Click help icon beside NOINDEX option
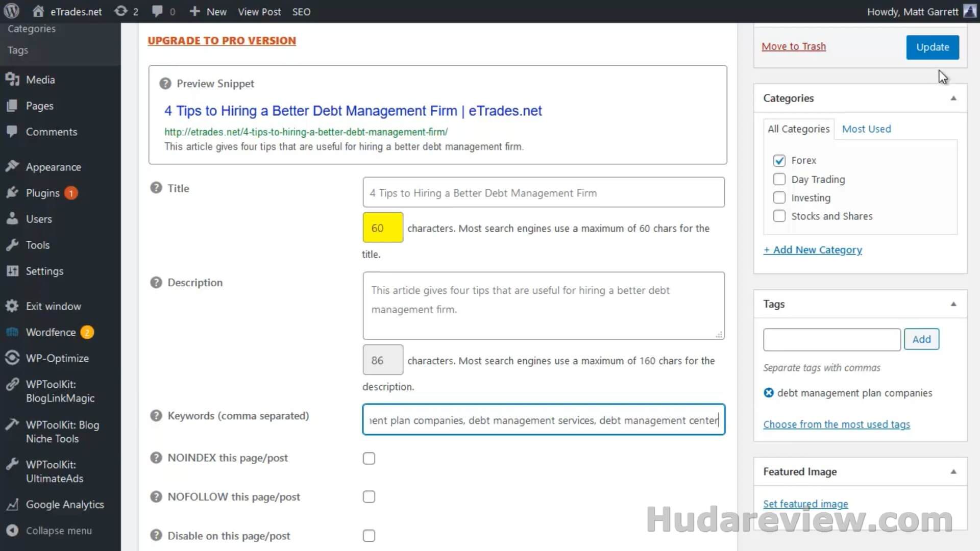Screen dimensions: 980x551 (156, 458)
